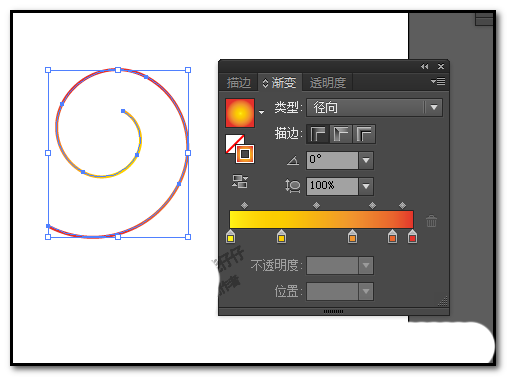Collapse the panel with double-arrow icon

click(424, 67)
